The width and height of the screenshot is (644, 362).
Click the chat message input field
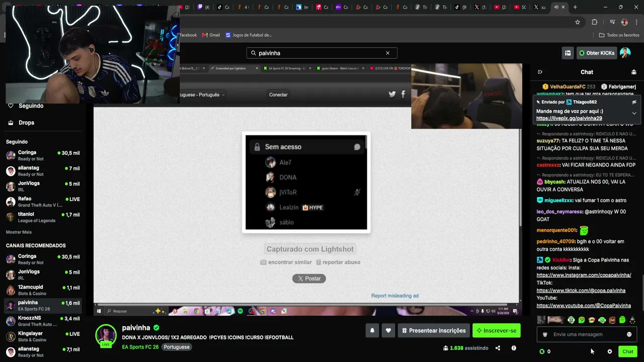pos(587,334)
